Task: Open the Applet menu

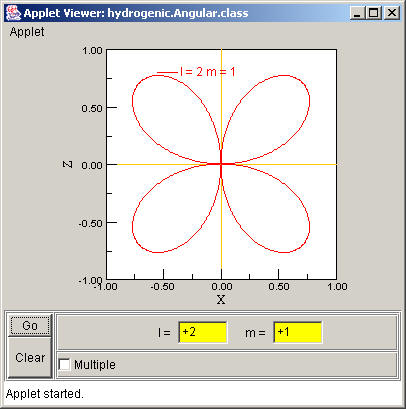Action: 27,32
